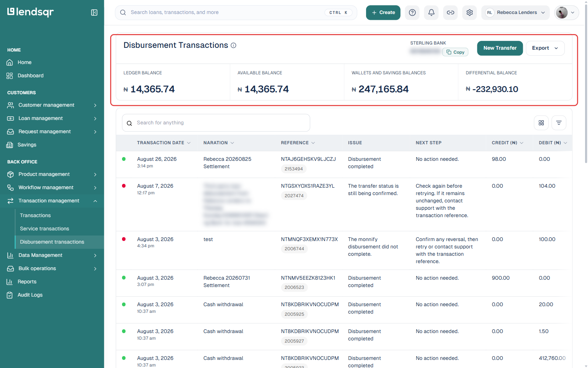Open Reports page
Screen dimensions: 588x368
coord(27,282)
